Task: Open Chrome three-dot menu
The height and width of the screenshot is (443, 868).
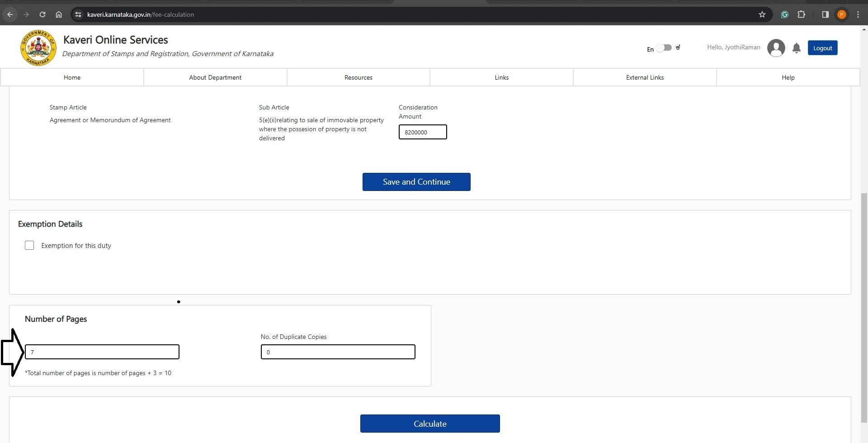Action: click(858, 14)
